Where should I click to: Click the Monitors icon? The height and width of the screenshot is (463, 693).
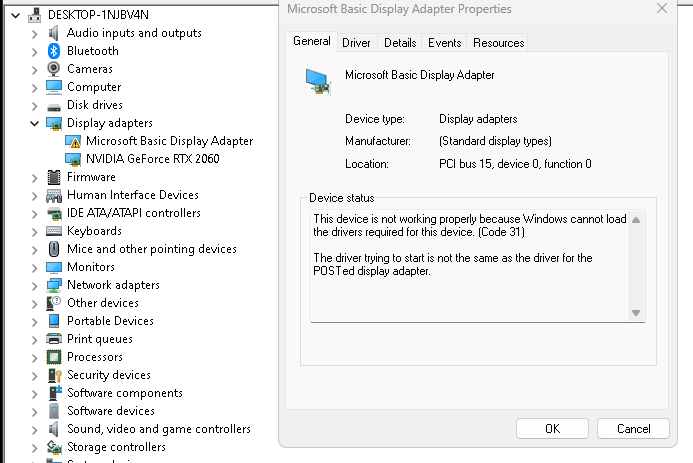coord(54,267)
